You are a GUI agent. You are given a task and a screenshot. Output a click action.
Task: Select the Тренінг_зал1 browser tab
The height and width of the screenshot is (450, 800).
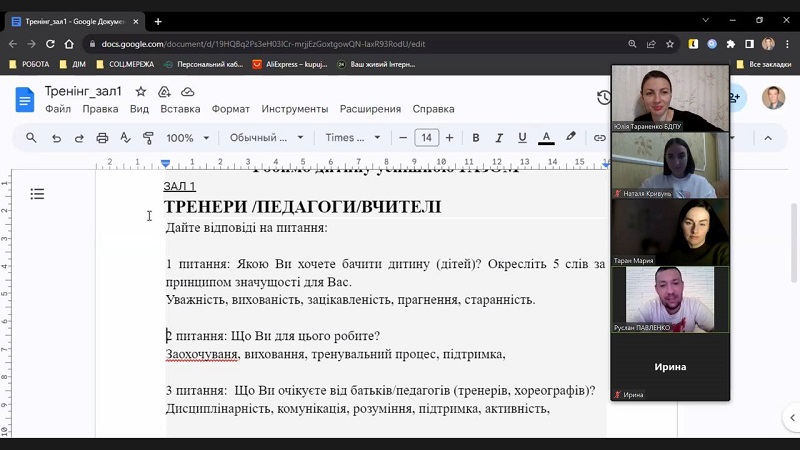[x=74, y=21]
